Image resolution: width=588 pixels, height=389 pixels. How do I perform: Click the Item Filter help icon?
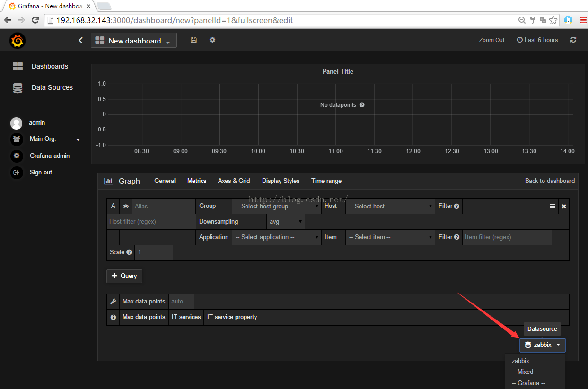(456, 237)
